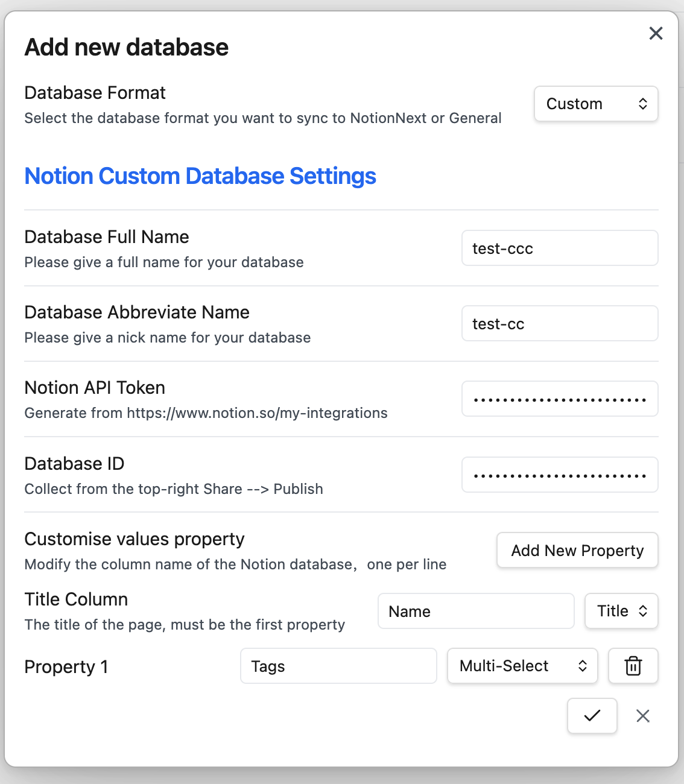Click the Multi-Select dropdown chevron

pos(583,666)
